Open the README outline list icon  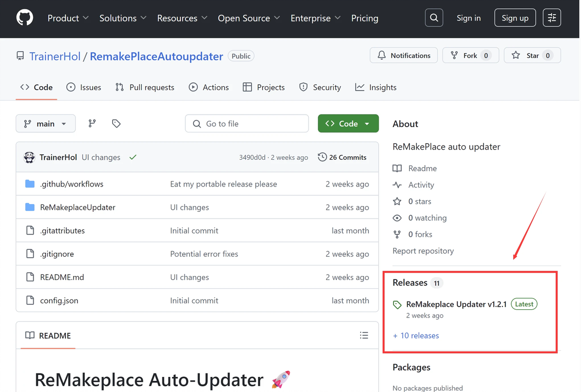coord(364,335)
